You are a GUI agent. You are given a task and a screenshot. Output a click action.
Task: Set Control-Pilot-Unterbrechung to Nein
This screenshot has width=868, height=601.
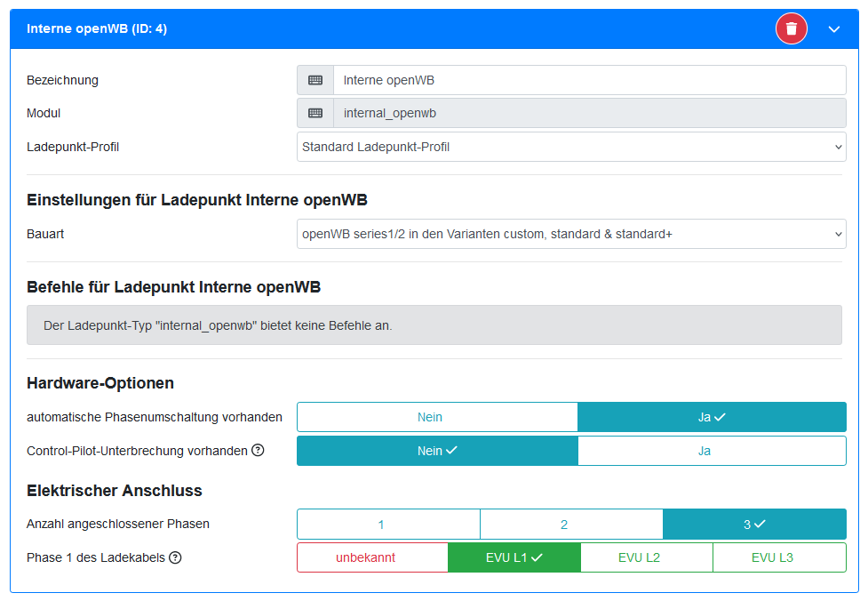(x=437, y=451)
